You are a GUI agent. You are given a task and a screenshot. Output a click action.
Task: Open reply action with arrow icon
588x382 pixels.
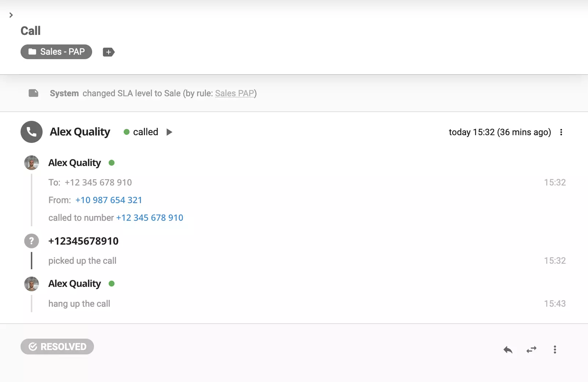point(508,350)
